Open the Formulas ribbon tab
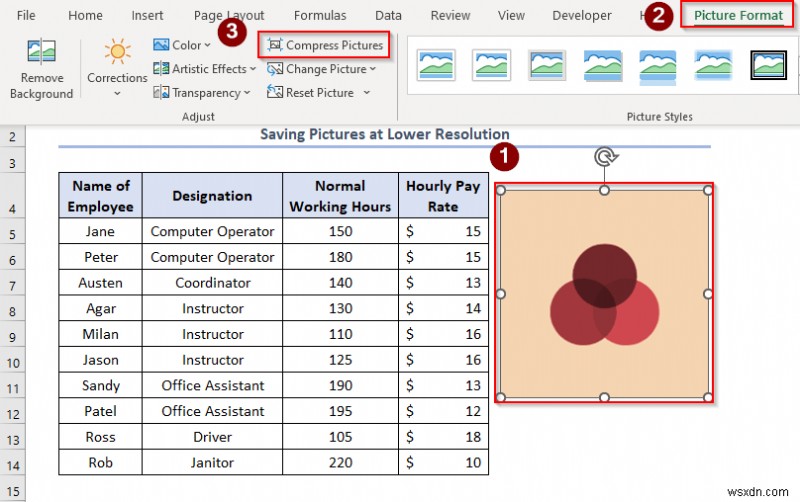800x502 pixels. (x=320, y=16)
